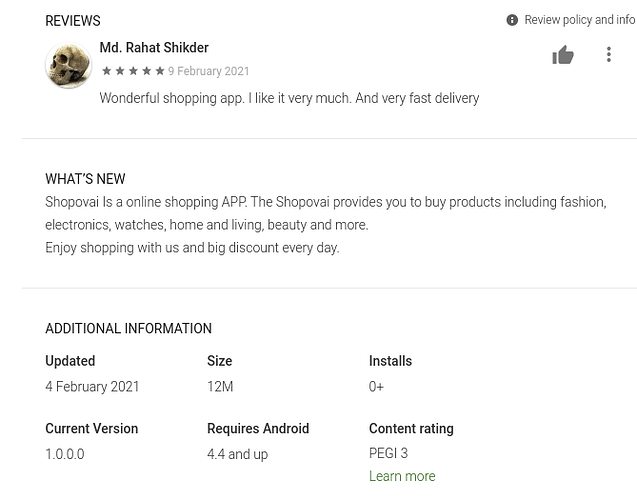Click the Installs count 0+
The image size is (637, 500).
376,386
